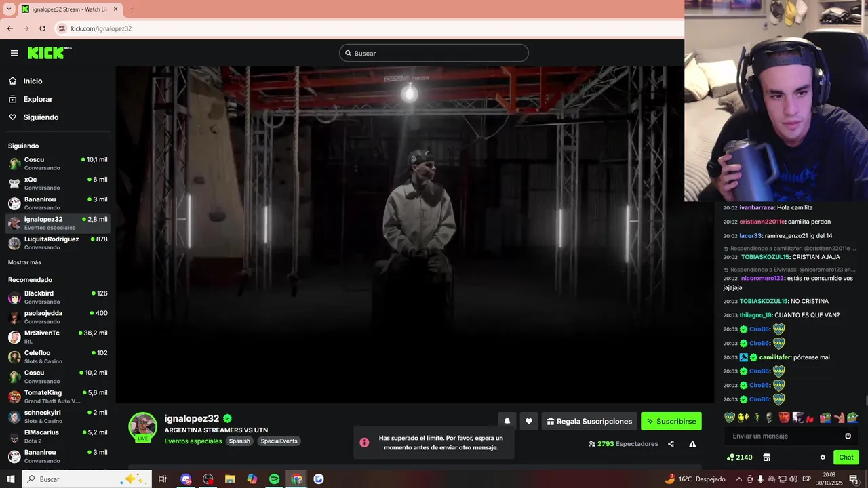Click the browser back arrow
Screen dimensions: 868x488
click(9, 28)
